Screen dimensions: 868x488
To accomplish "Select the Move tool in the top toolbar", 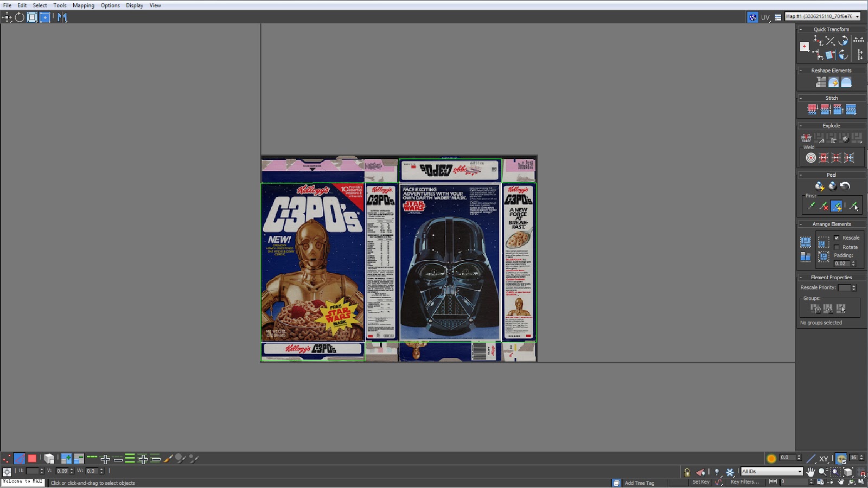I will pos(7,17).
